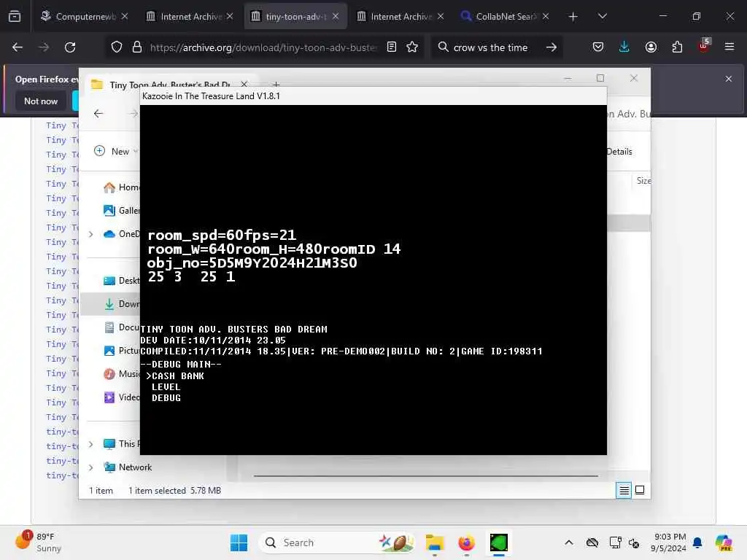Switch to first Internet Archive tab

coord(190,17)
